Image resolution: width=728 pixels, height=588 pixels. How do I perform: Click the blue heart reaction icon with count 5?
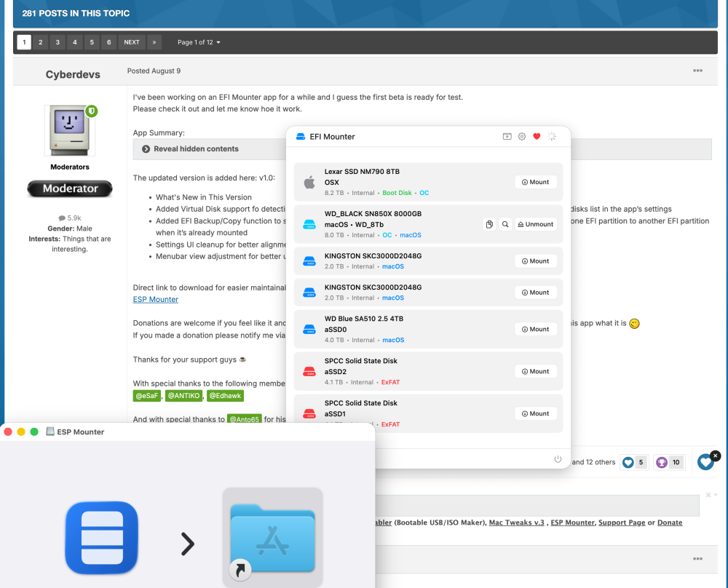628,462
